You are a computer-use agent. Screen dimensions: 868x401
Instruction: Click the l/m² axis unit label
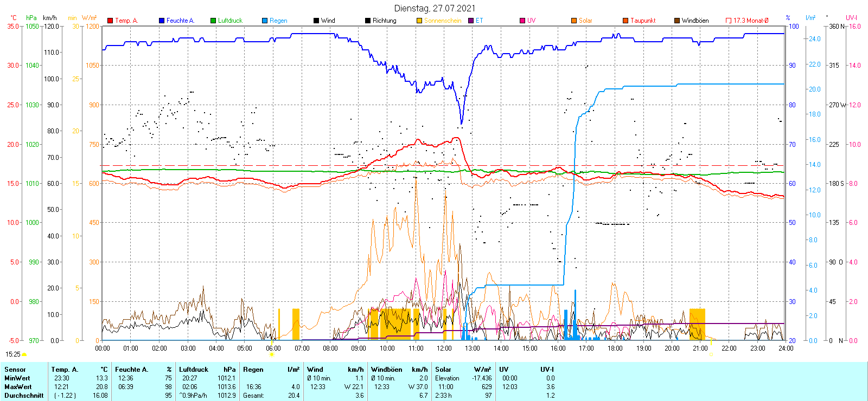coord(810,18)
